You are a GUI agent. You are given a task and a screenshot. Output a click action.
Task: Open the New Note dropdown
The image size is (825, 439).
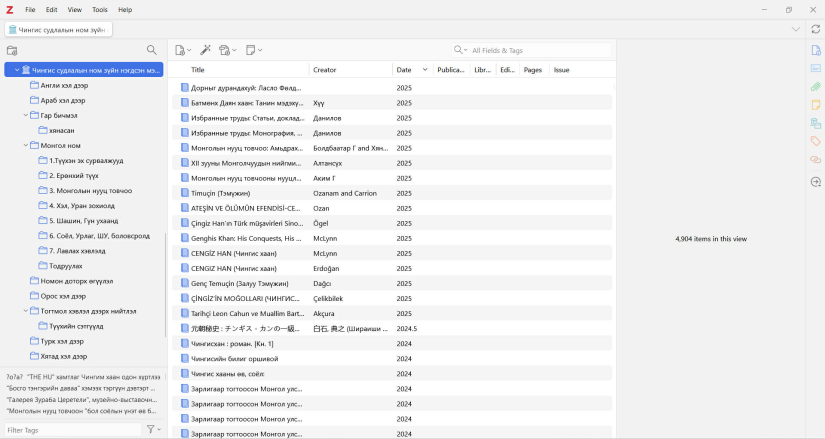click(x=253, y=50)
